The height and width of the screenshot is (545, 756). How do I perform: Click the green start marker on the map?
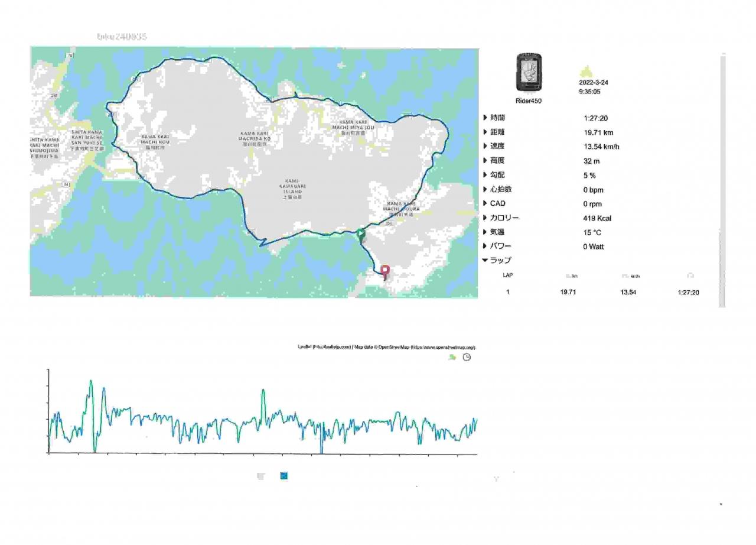click(360, 234)
